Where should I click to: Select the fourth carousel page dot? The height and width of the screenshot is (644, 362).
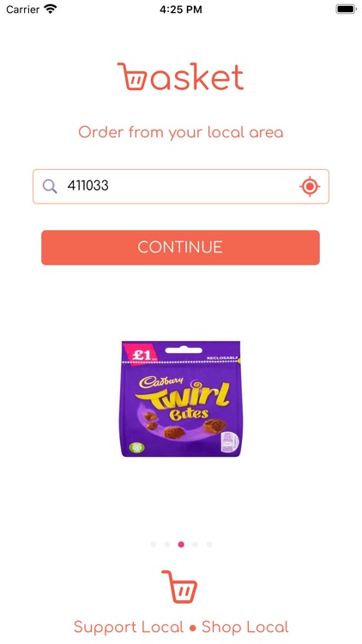195,544
